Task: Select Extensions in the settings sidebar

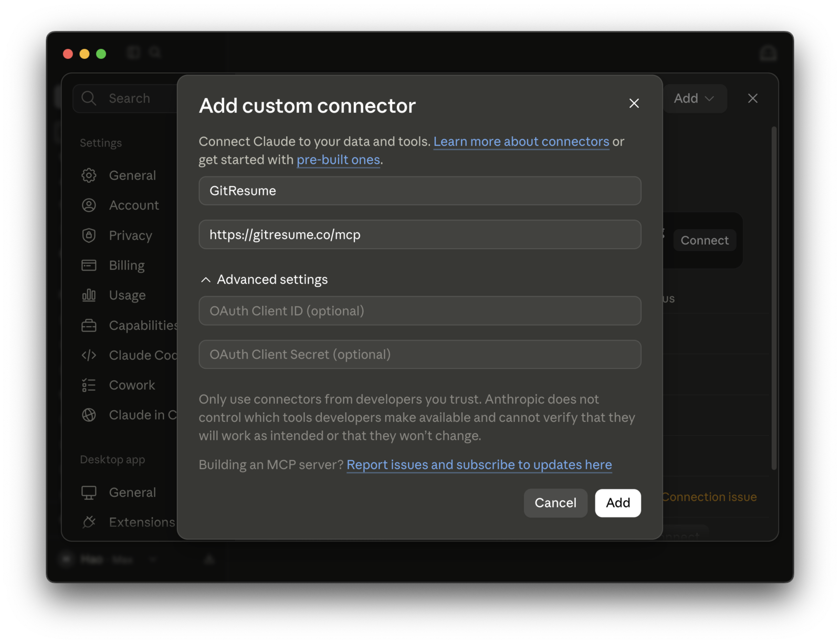Action: click(x=142, y=522)
